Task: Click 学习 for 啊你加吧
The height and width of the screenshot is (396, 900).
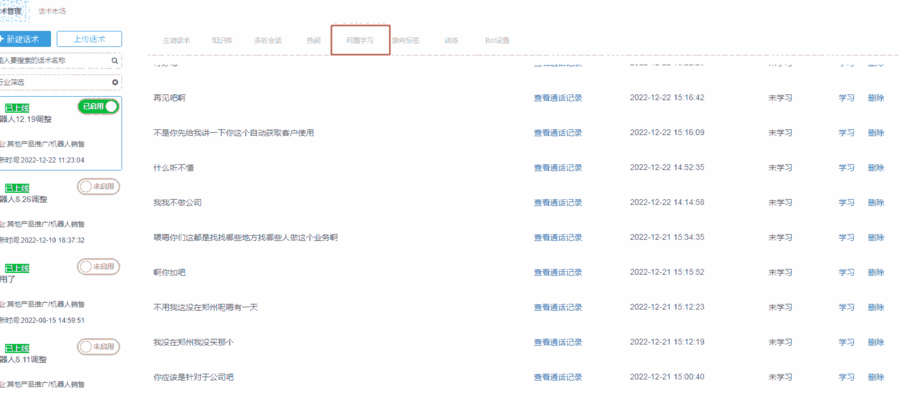Action: click(847, 273)
